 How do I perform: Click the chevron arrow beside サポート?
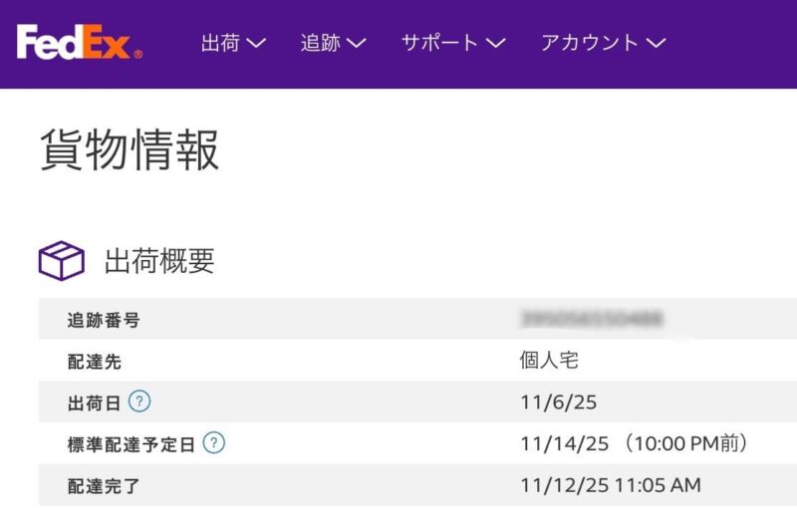click(x=495, y=44)
